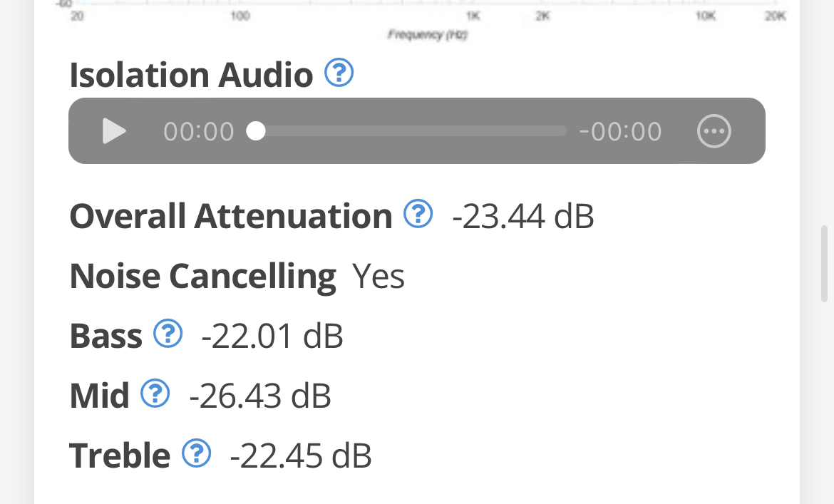Open the audio player more options menu

click(x=714, y=131)
